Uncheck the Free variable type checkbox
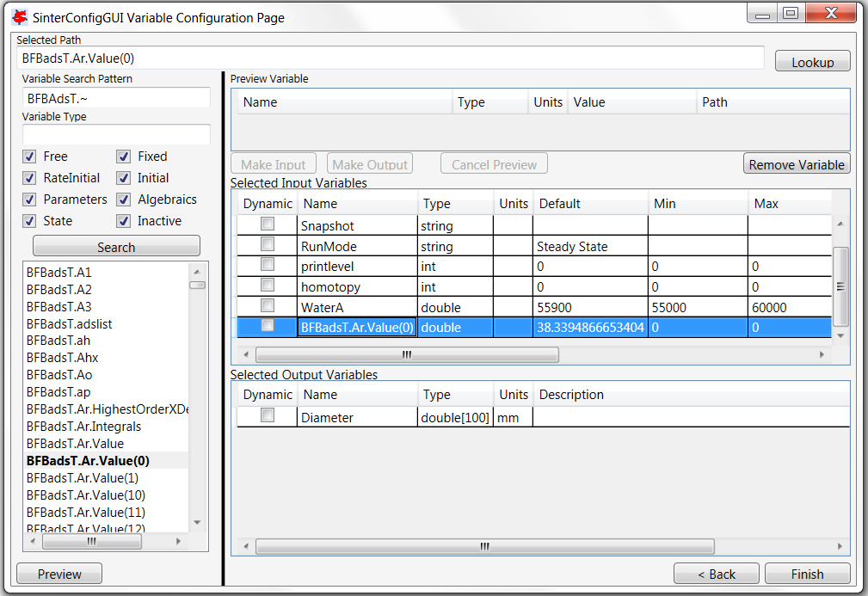Screen dimensions: 868x596 tap(28, 158)
